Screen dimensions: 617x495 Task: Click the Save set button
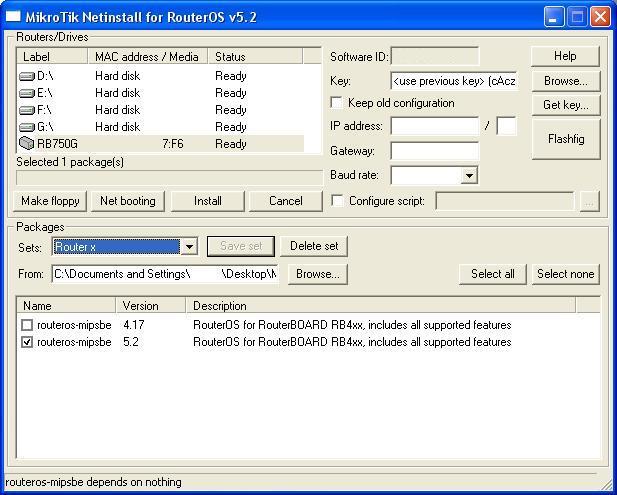pos(241,246)
